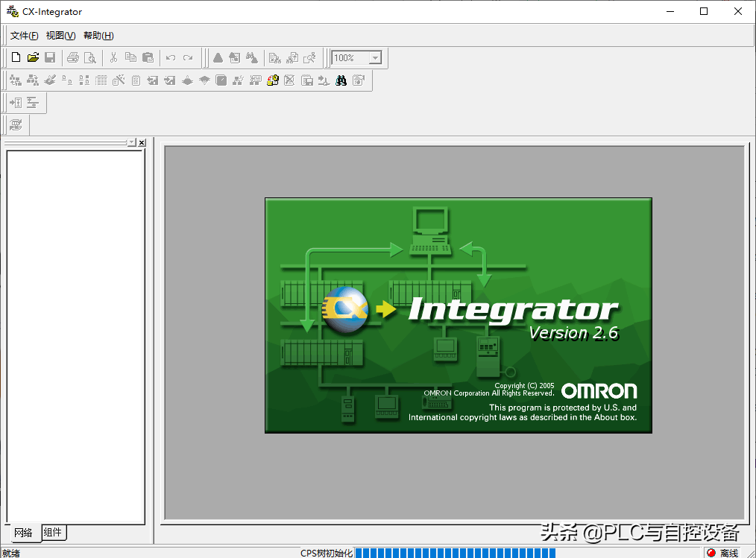Viewport: 756px width, 558px height.
Task: Click the CPS initialization progress bar
Action: (455, 553)
